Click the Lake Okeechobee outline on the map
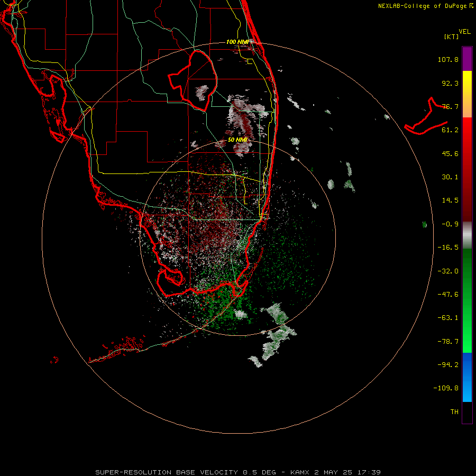This screenshot has width=476, height=476. click(x=193, y=81)
